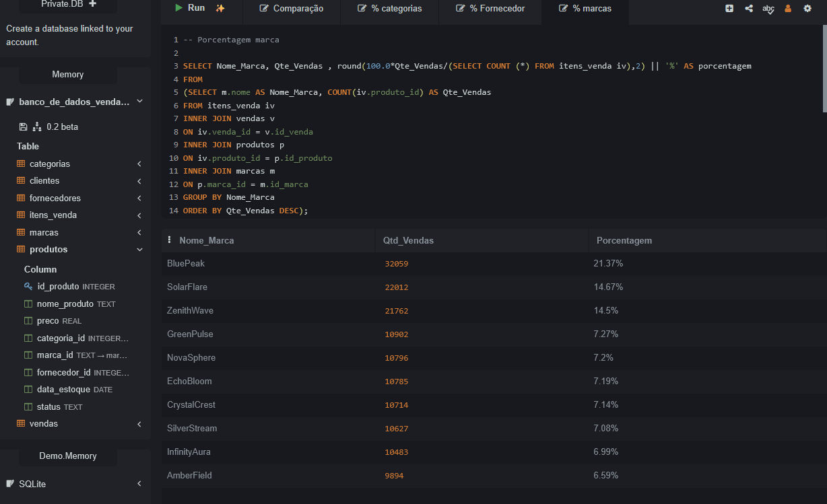Switch to the Comparação tab
827x504 pixels.
291,9
